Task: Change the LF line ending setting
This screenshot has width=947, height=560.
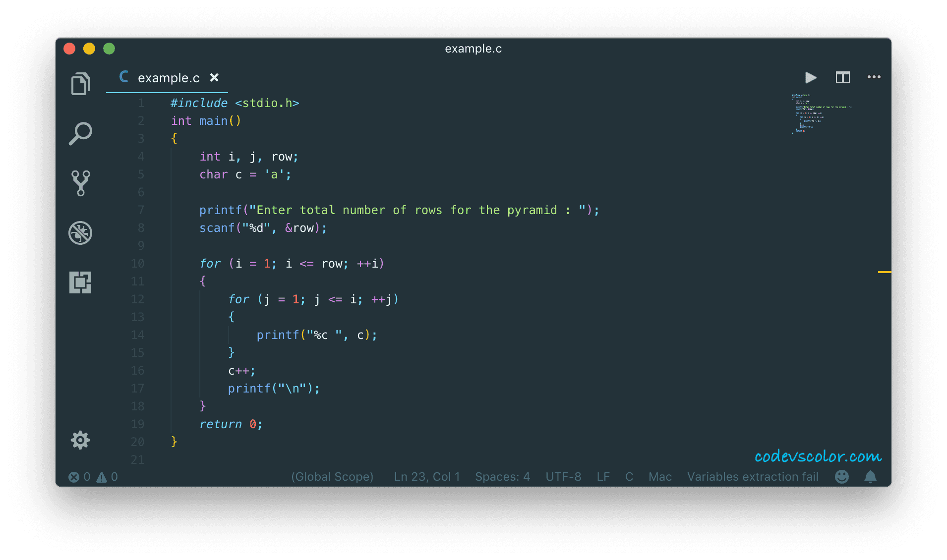Action: coord(603,477)
